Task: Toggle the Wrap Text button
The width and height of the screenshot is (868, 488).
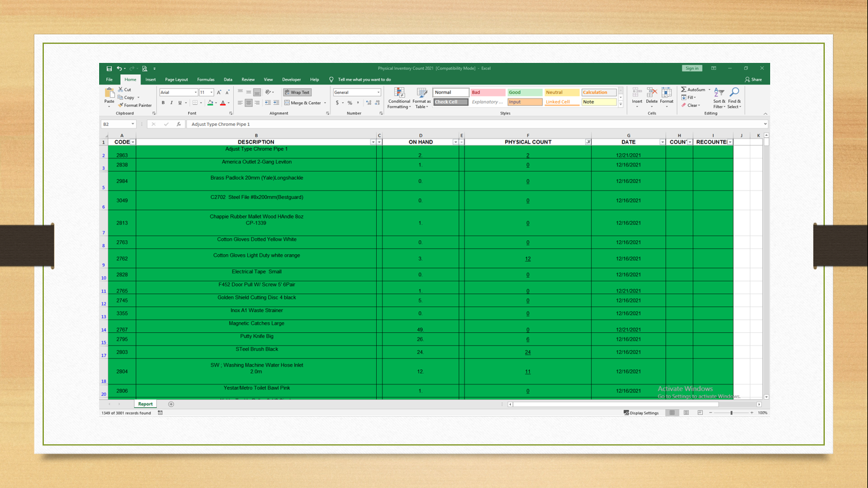Action: tap(297, 92)
